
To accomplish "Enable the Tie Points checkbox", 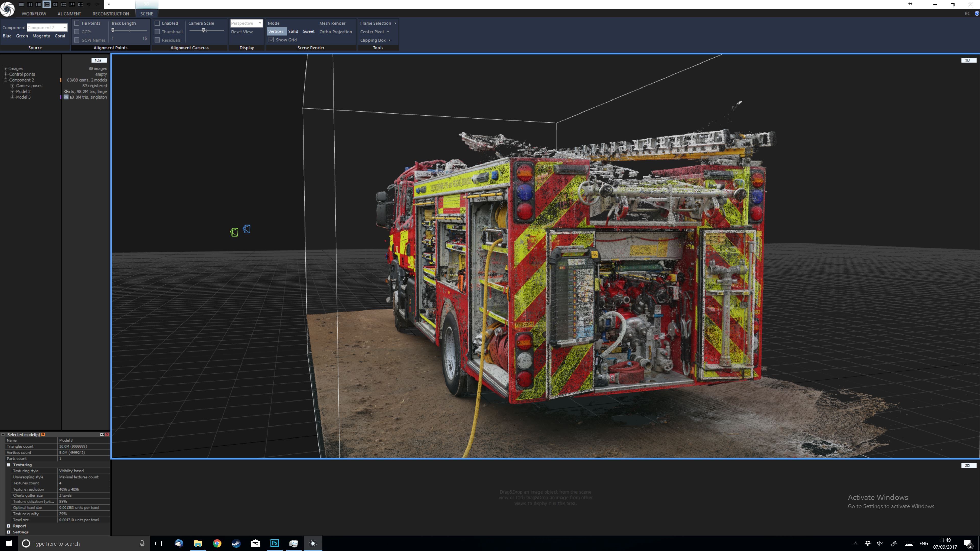I will 77,23.
